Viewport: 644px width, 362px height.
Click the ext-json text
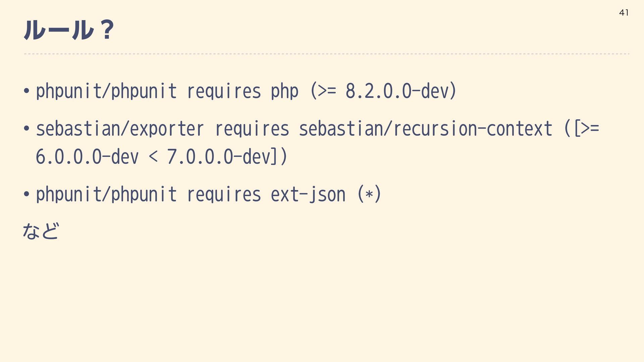(308, 194)
